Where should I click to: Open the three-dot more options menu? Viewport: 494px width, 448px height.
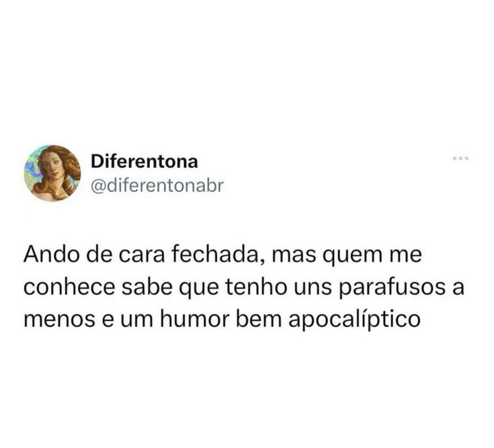click(461, 158)
